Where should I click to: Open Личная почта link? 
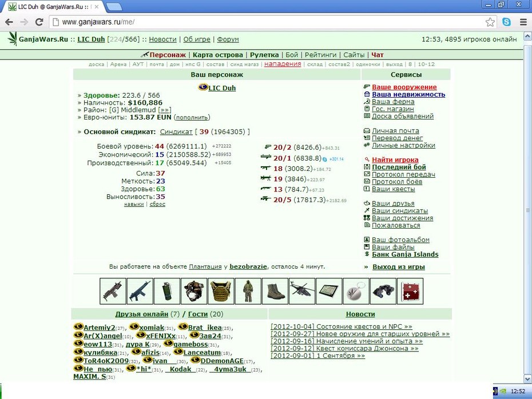[395, 131]
